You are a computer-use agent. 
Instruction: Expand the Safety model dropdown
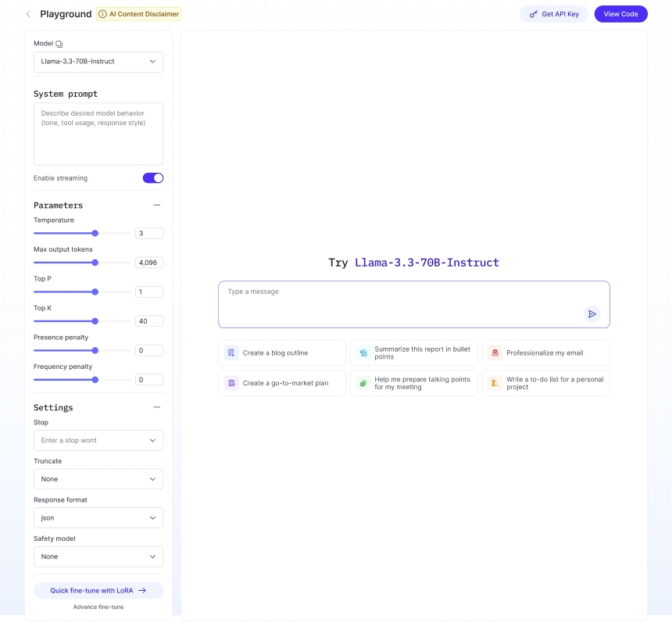[x=98, y=556]
